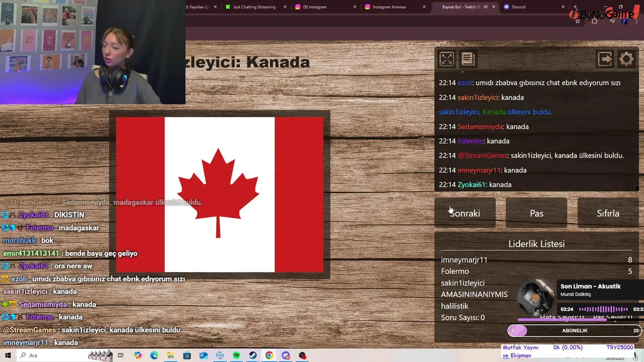Close the Discord browser tab
644x362 pixels.
click(x=563, y=7)
